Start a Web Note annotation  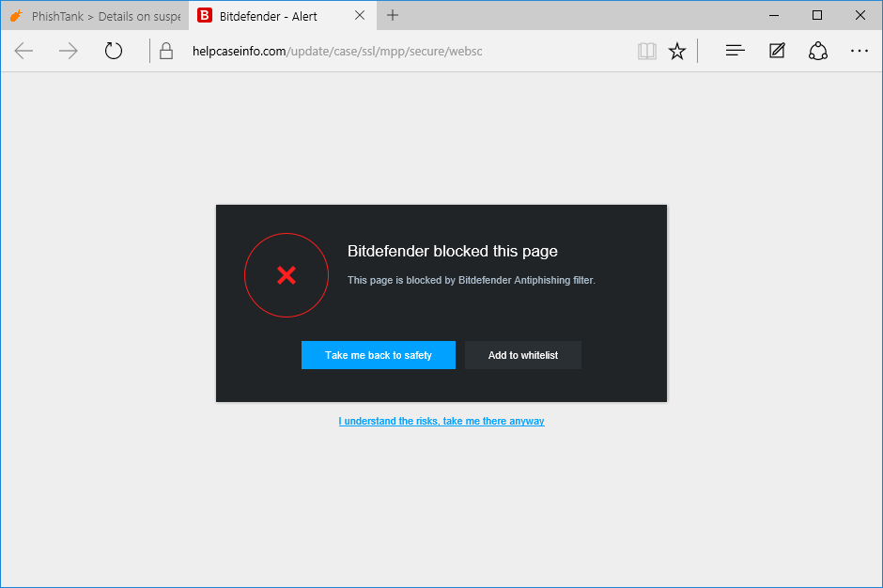click(776, 51)
